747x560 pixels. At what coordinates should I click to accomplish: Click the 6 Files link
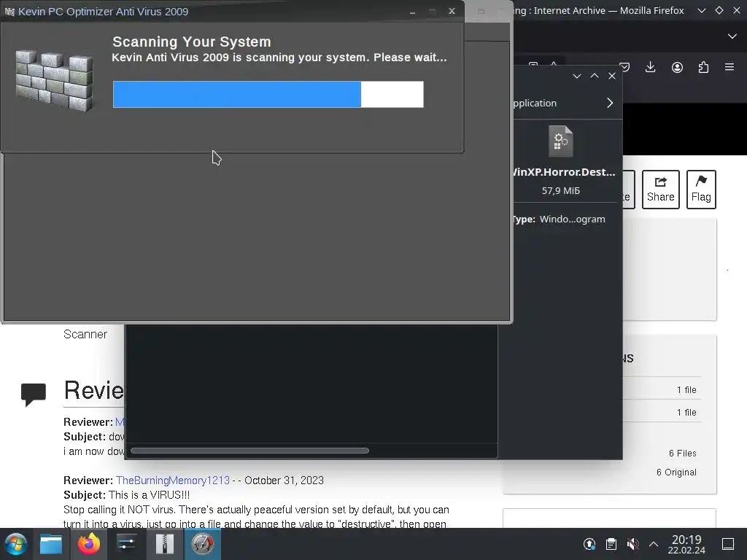(x=682, y=454)
